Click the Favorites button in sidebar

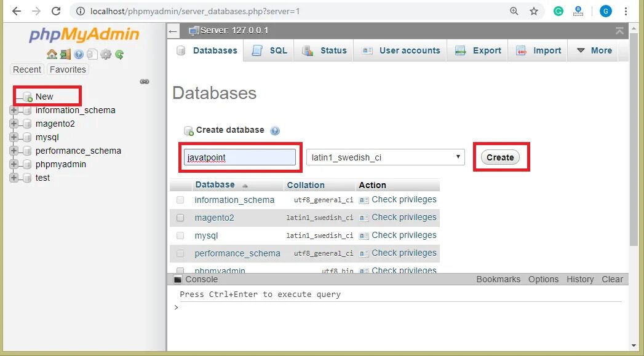[68, 69]
